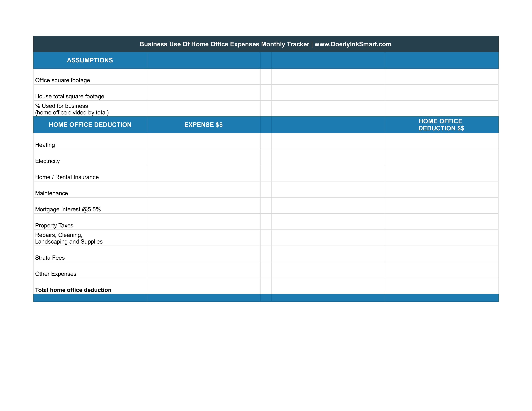Select the House total square footage value cell

[203, 93]
